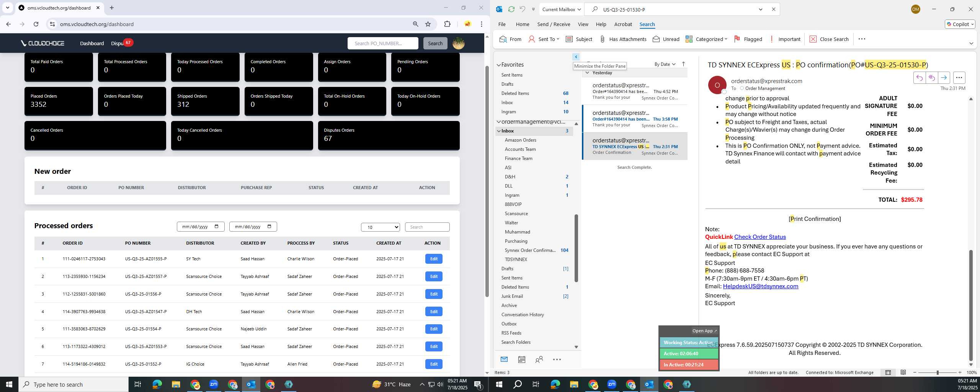Collapse the Inbox folder tree
This screenshot has width=980, height=392.
[499, 131]
